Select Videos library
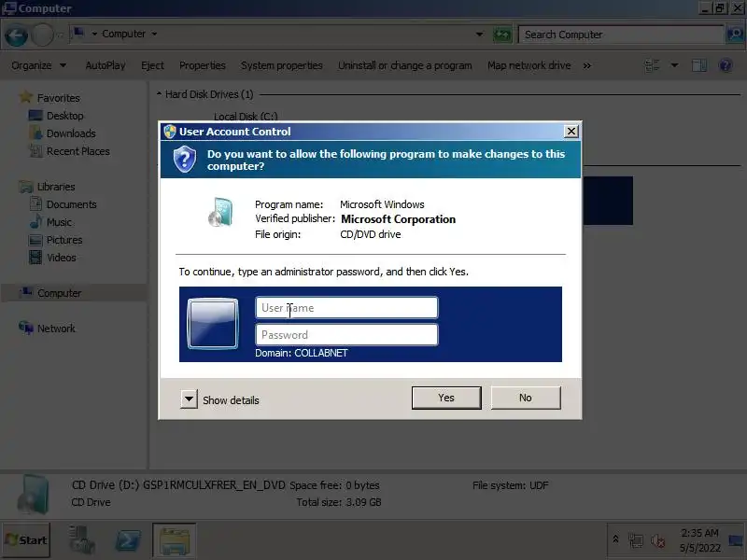747x560 pixels. coord(61,258)
